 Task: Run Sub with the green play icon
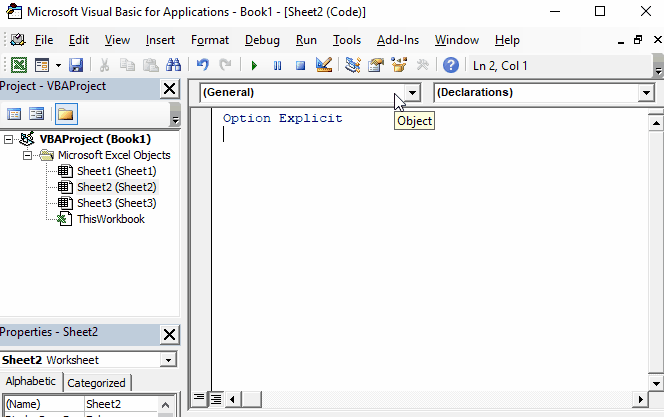pos(254,65)
